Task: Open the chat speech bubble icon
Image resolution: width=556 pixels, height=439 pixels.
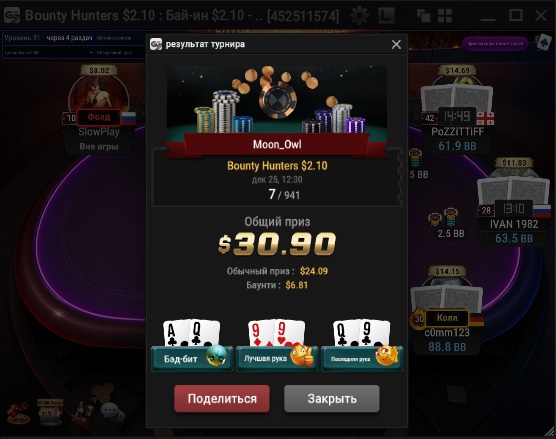Action: tap(112, 412)
